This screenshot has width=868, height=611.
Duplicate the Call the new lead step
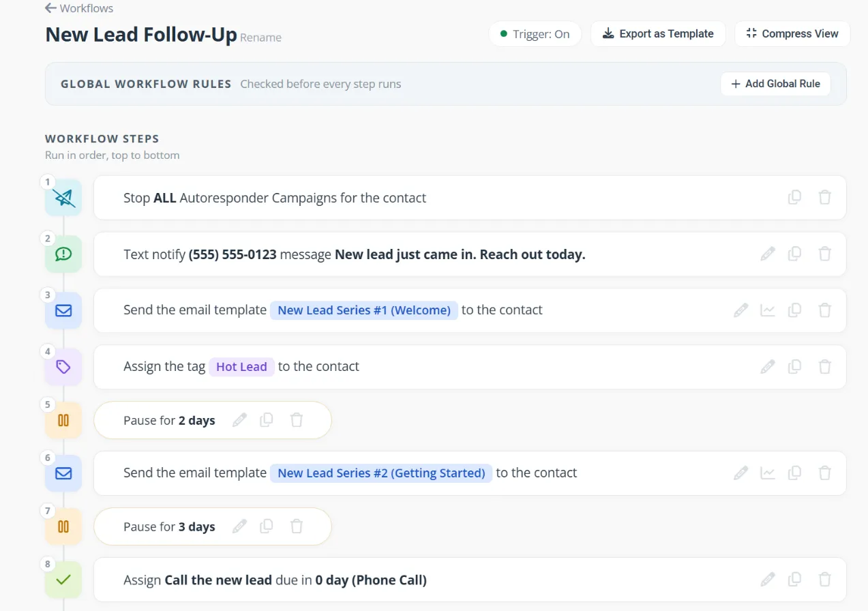794,580
